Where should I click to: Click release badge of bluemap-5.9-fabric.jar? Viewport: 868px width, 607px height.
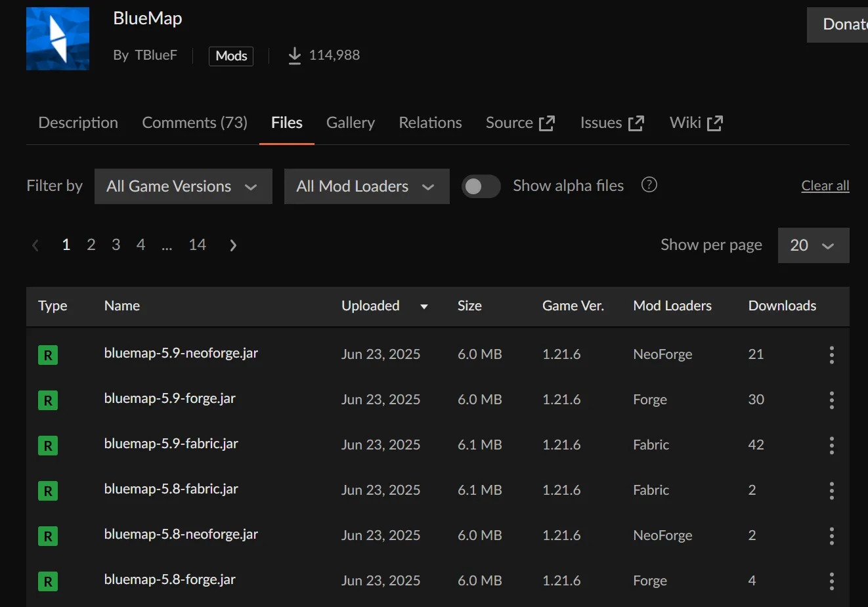pyautogui.click(x=48, y=446)
